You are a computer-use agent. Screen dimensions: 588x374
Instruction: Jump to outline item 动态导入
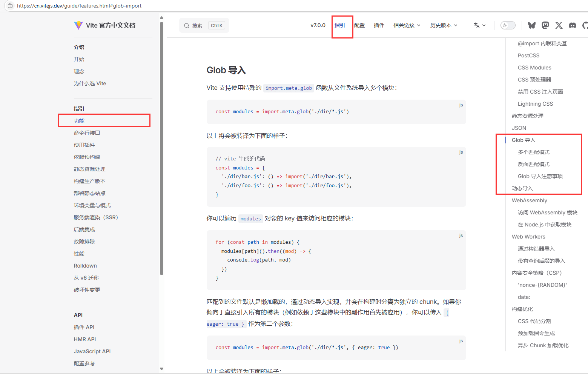[522, 188]
